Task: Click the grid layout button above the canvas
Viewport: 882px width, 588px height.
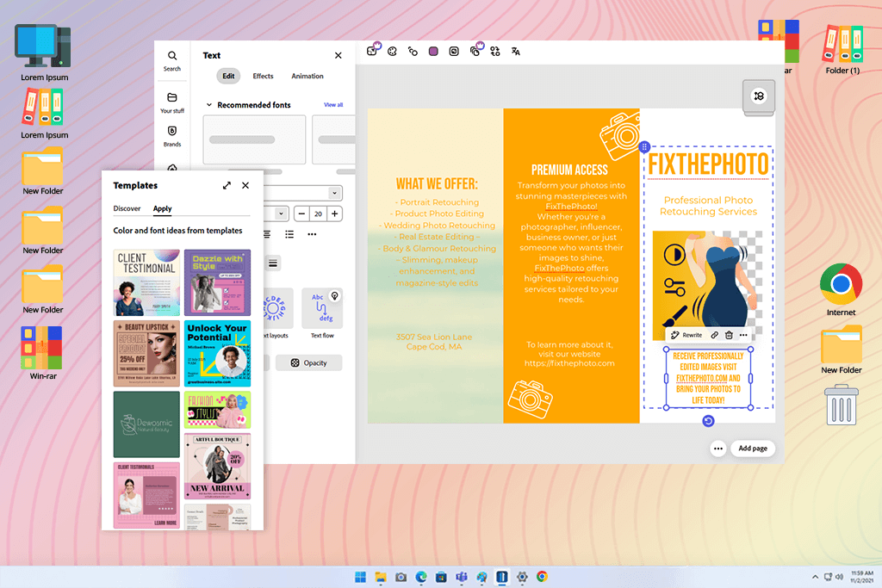Action: [x=759, y=96]
